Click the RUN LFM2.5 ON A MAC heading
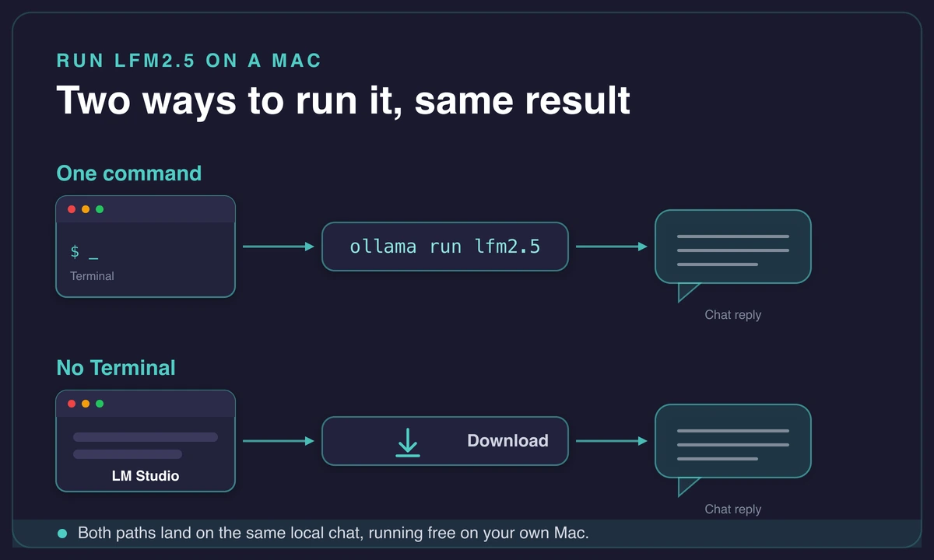The image size is (934, 560). pyautogui.click(x=189, y=61)
